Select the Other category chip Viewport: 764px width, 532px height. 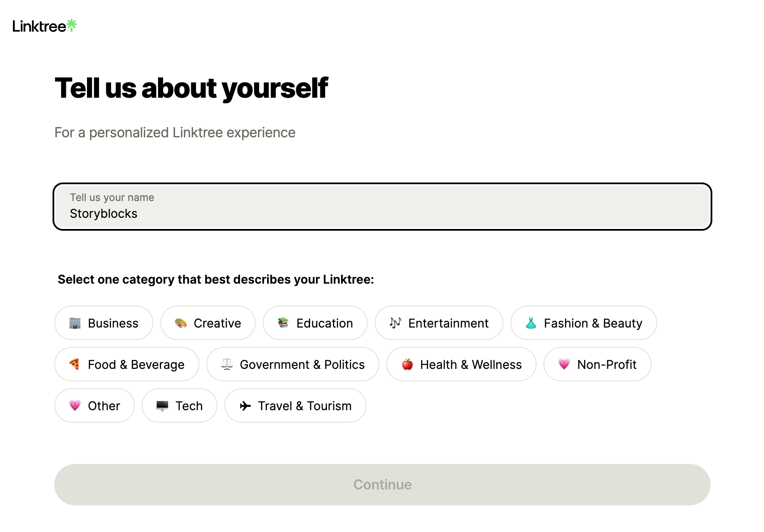click(x=95, y=405)
